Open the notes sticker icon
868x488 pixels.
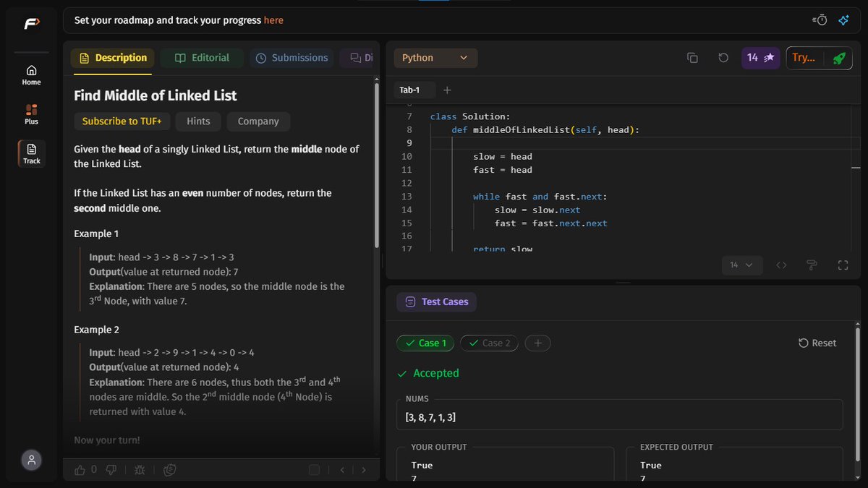[170, 470]
